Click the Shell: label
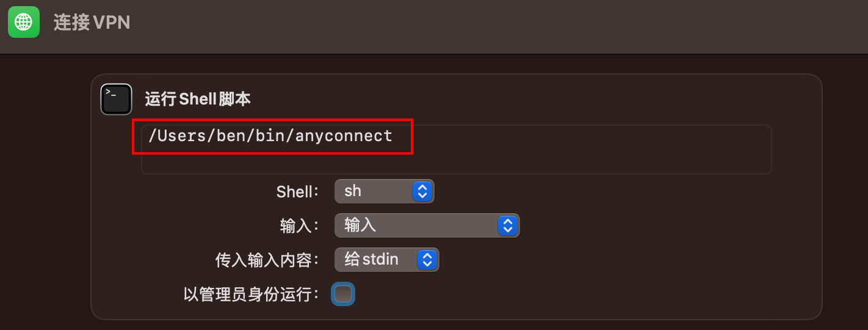The image size is (868, 330). 298,191
